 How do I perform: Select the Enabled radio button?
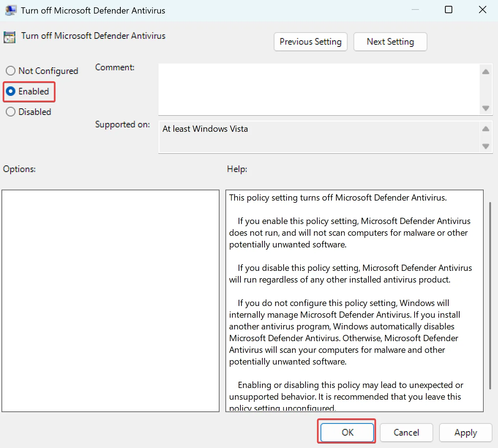point(10,92)
